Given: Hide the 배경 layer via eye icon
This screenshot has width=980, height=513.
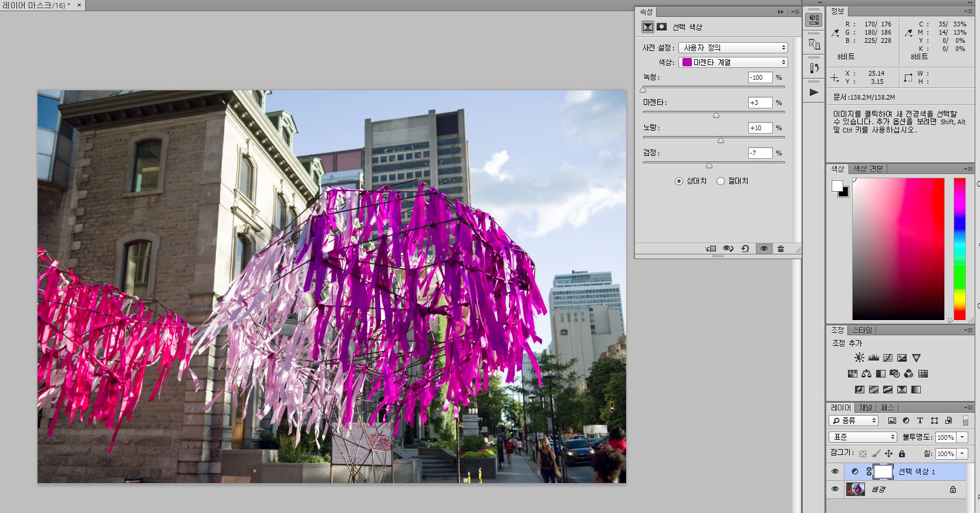Looking at the screenshot, I should [835, 489].
